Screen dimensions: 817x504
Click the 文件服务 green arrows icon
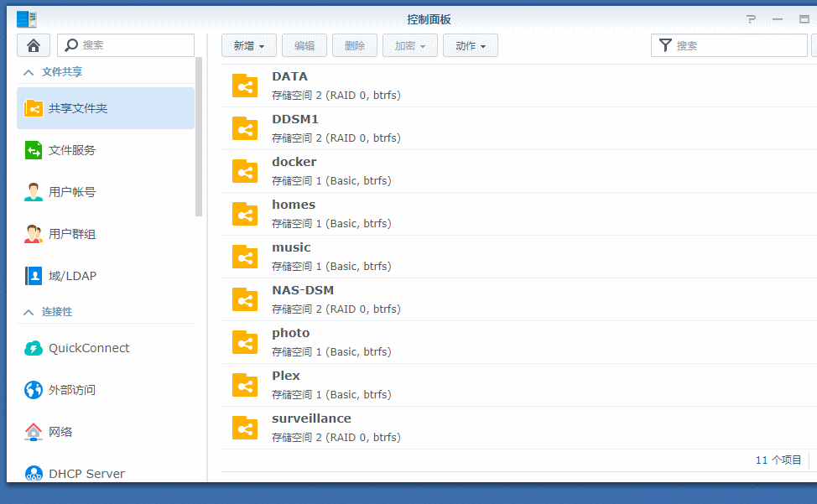click(34, 150)
